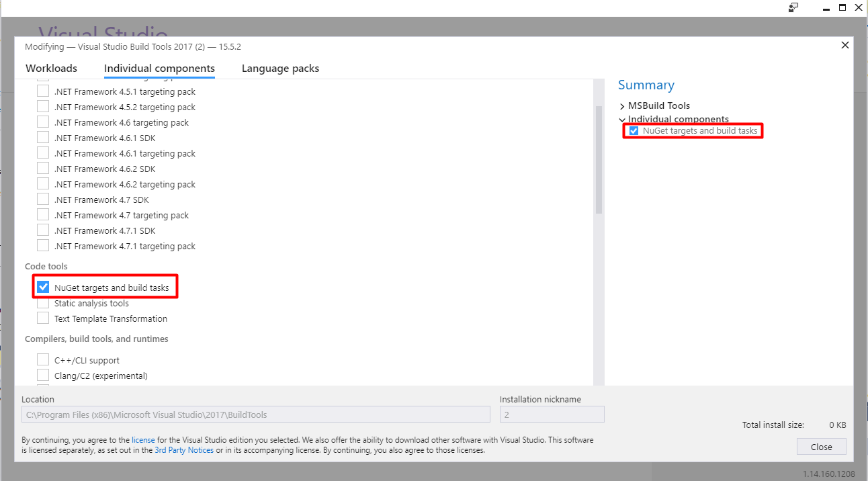Select the .NET Framework 4.7 SDK checkbox
Screen dimensions: 868x481
(x=43, y=200)
